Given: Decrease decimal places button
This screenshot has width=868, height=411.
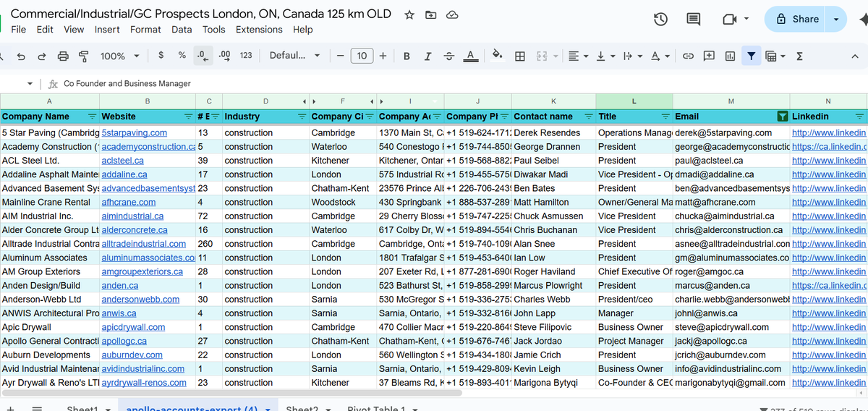Looking at the screenshot, I should pyautogui.click(x=203, y=56).
